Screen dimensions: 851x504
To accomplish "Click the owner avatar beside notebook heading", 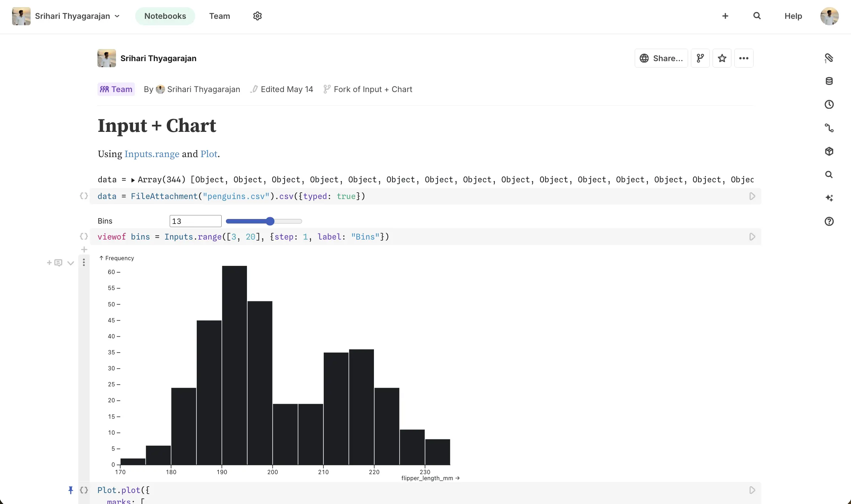I will tap(107, 58).
